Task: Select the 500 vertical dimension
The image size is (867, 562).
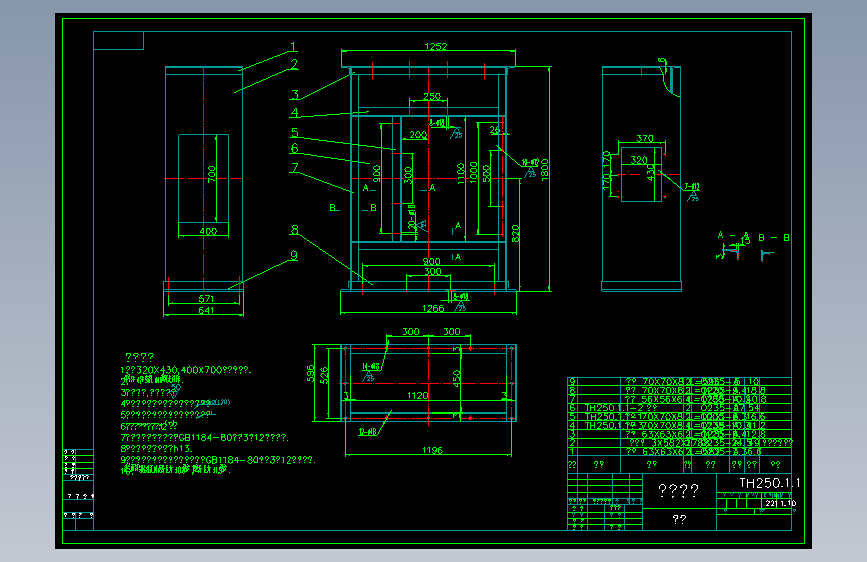Action: point(487,173)
